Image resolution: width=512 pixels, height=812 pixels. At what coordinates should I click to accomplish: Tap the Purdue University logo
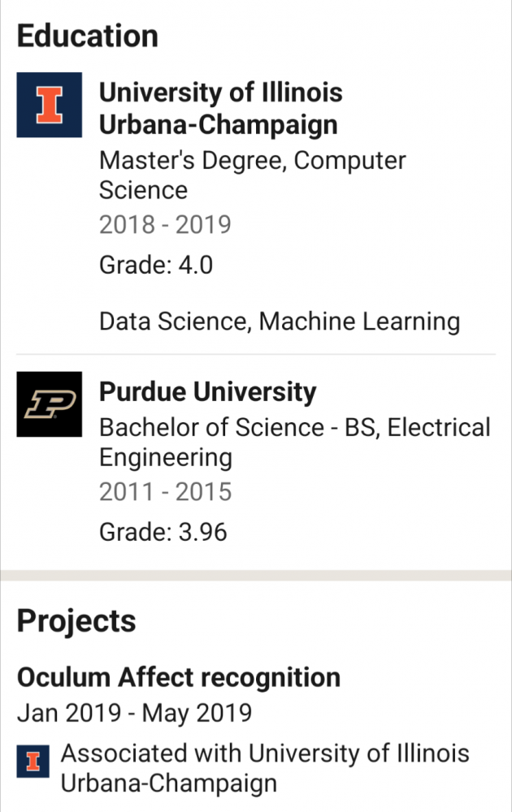[50, 404]
